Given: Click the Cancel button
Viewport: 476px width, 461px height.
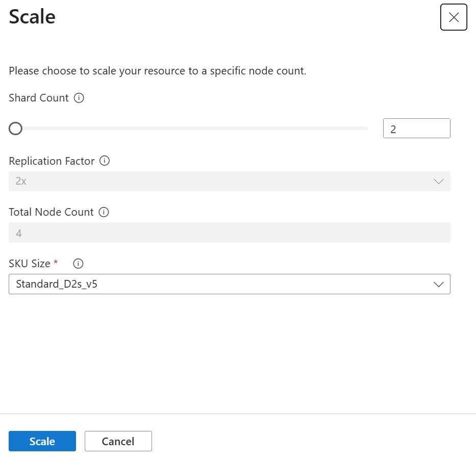Looking at the screenshot, I should pos(118,441).
